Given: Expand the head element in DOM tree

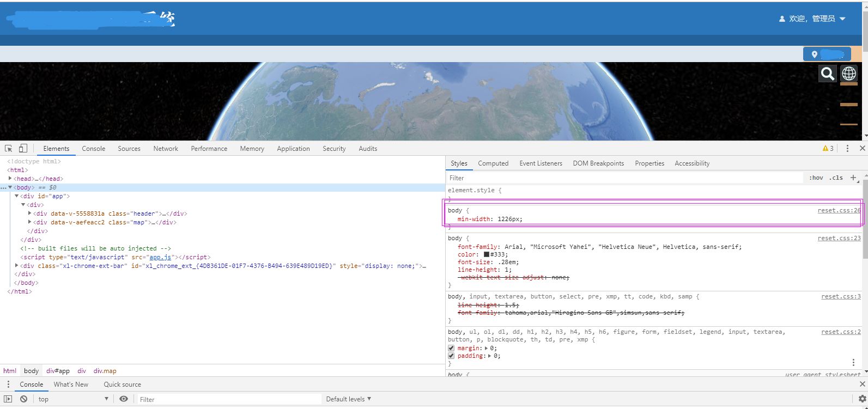Looking at the screenshot, I should [x=10, y=178].
